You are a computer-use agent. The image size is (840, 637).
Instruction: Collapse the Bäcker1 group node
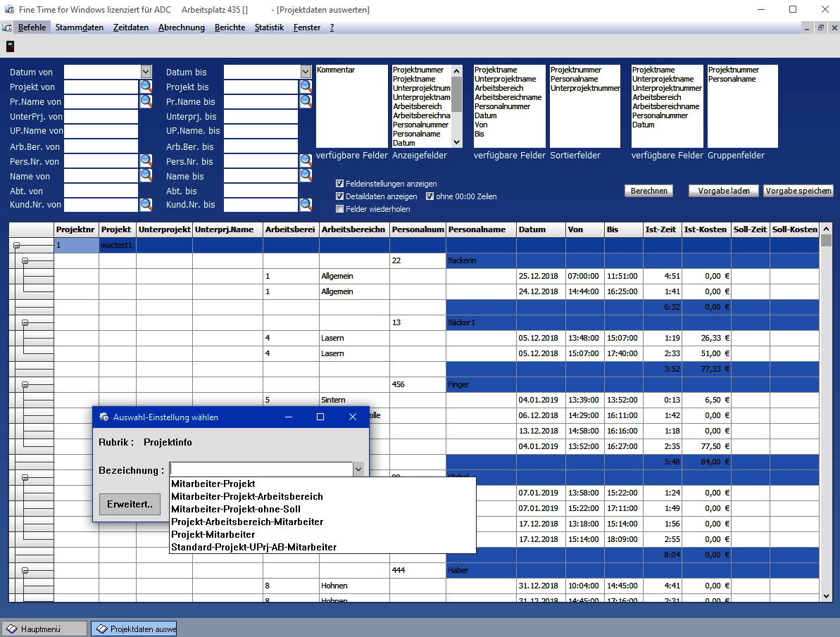pos(25,323)
